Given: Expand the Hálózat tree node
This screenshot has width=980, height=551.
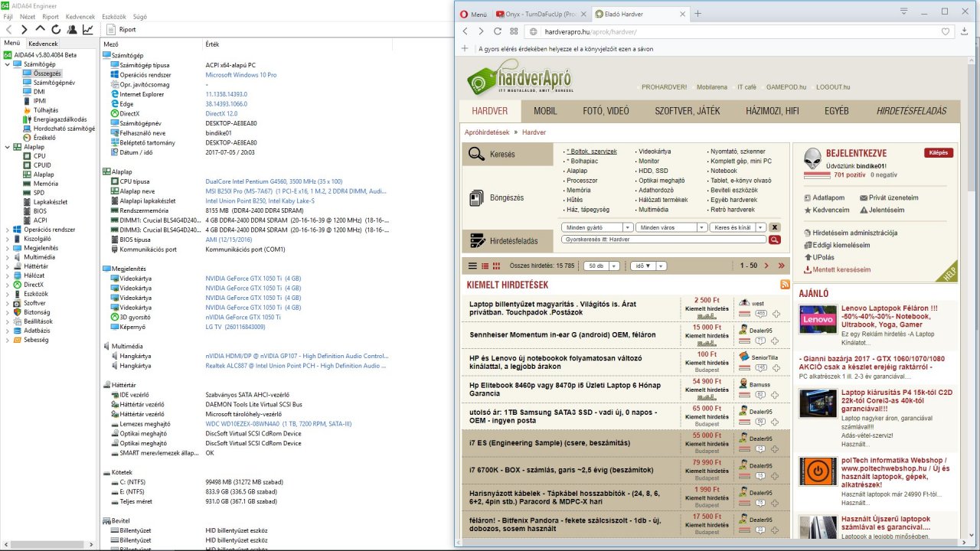Looking at the screenshot, I should [x=7, y=275].
